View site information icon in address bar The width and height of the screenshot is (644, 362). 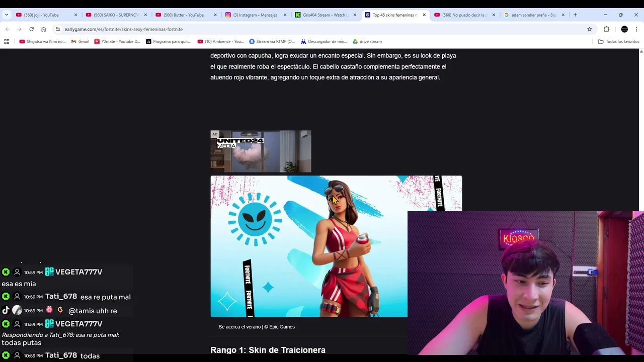(58, 29)
